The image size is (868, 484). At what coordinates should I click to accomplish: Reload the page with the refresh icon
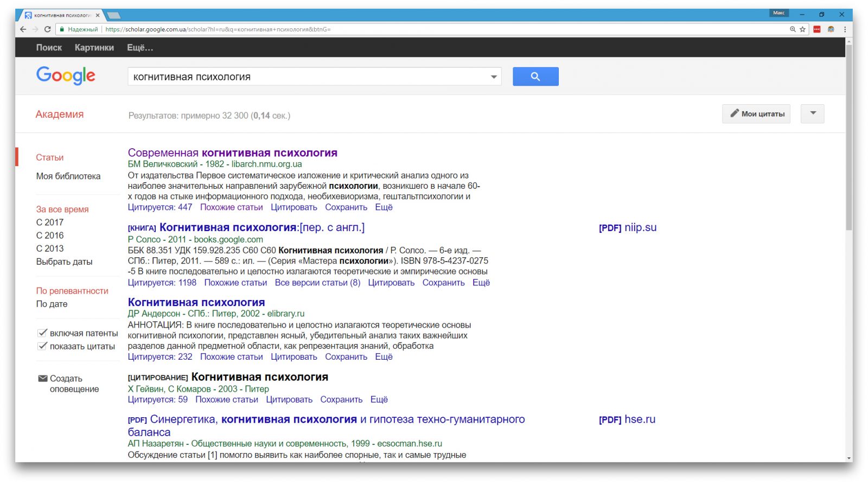click(47, 29)
